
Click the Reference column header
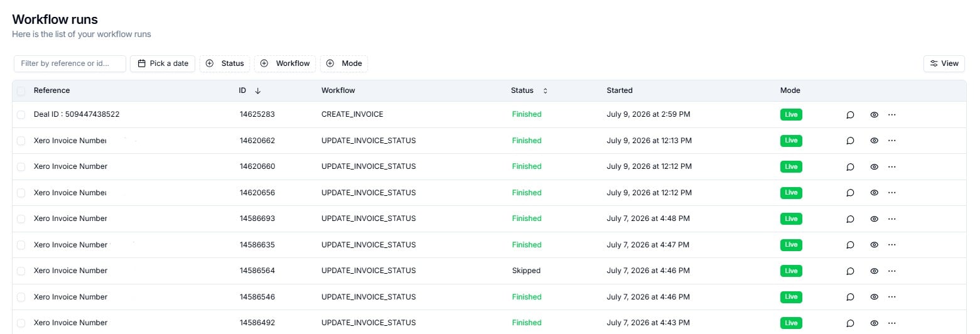coord(52,90)
